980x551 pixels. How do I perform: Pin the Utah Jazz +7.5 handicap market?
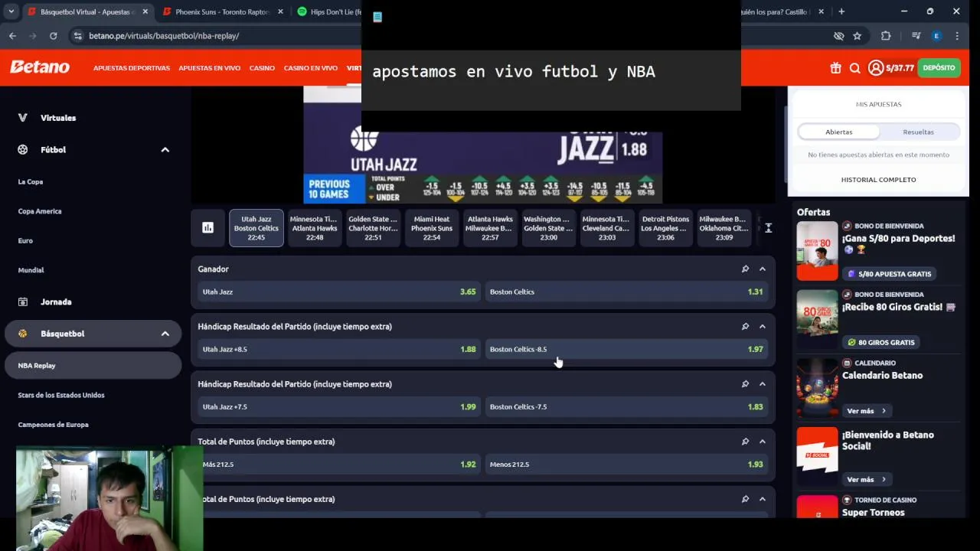coord(745,384)
